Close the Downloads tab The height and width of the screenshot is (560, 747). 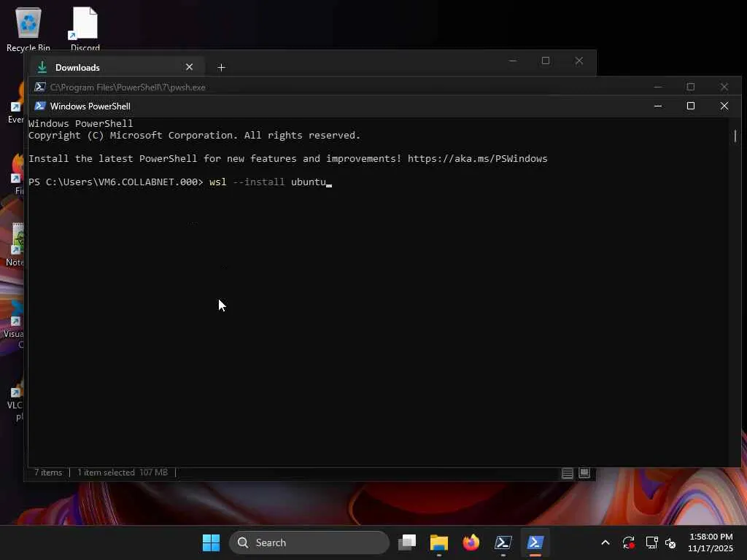point(189,67)
